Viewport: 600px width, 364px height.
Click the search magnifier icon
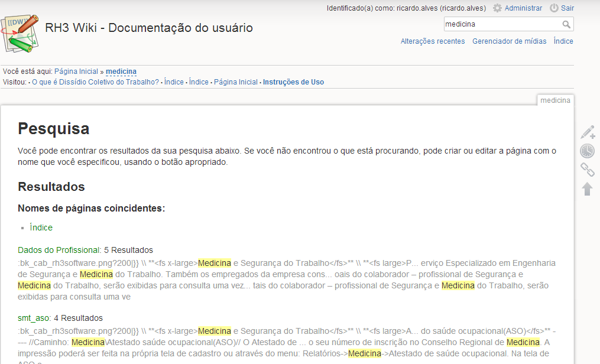pos(566,24)
